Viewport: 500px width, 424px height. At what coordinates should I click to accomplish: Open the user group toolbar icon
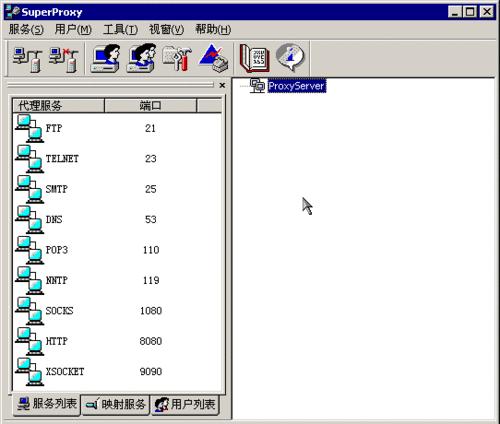[142, 58]
